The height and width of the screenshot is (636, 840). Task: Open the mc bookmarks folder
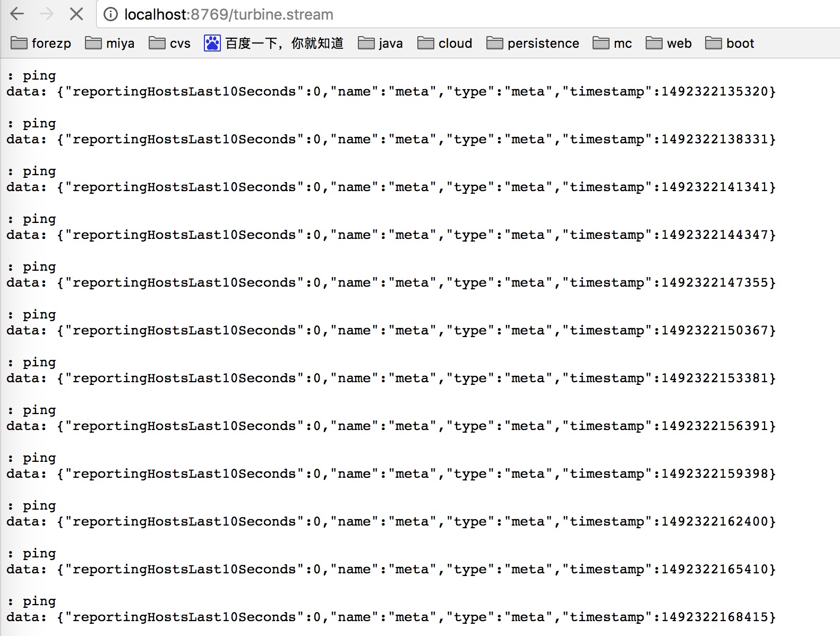pyautogui.click(x=612, y=43)
